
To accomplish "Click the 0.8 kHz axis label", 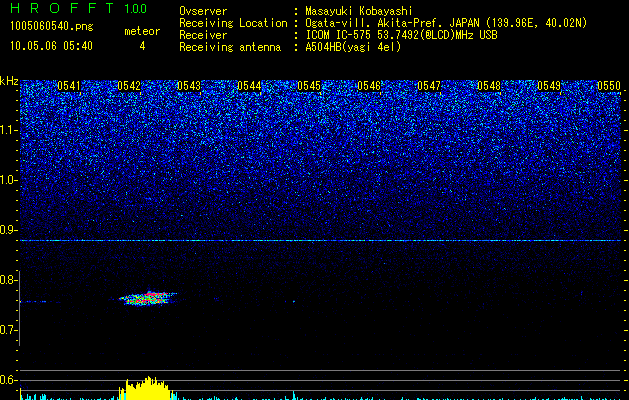I will [9, 280].
